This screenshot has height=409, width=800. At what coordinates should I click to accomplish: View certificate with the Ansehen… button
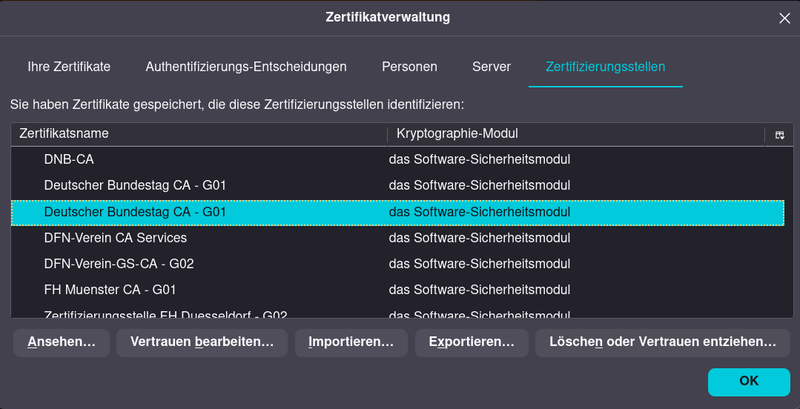pos(61,342)
